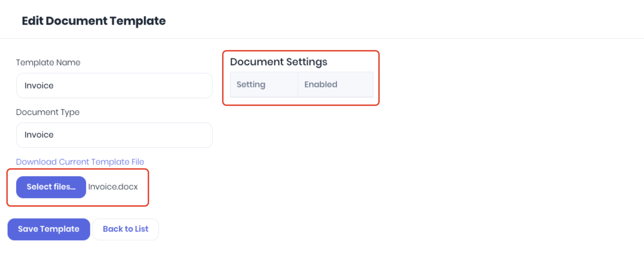The image size is (644, 256).
Task: Select the Invoice.docx file name text
Action: (x=113, y=187)
